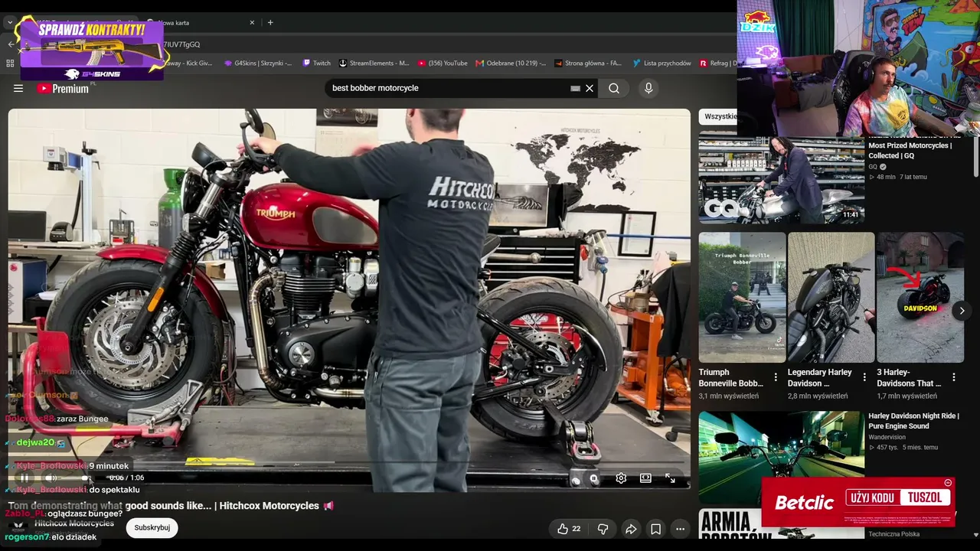This screenshot has width=980, height=551.
Task: Click the Betclic 'UŻYJ KODU TUSZOL' banner
Action: pos(858,502)
